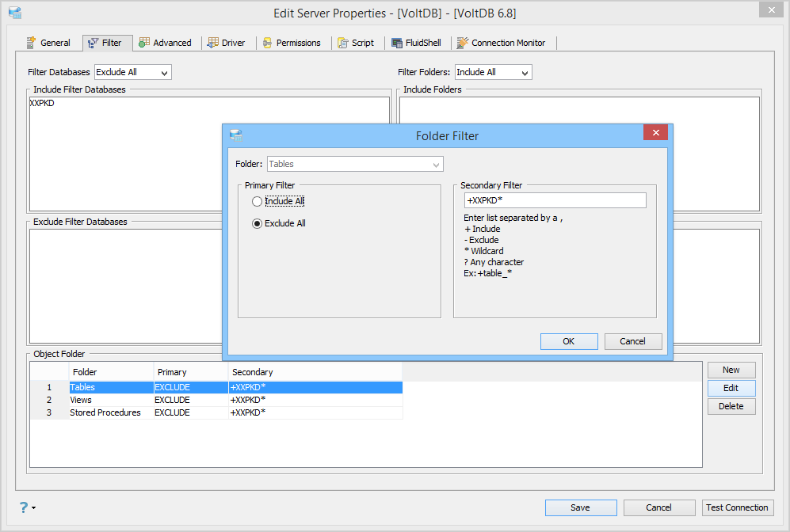Click EXCLUDE cell in Views row
Screen dimensions: 790x532
click(x=191, y=400)
